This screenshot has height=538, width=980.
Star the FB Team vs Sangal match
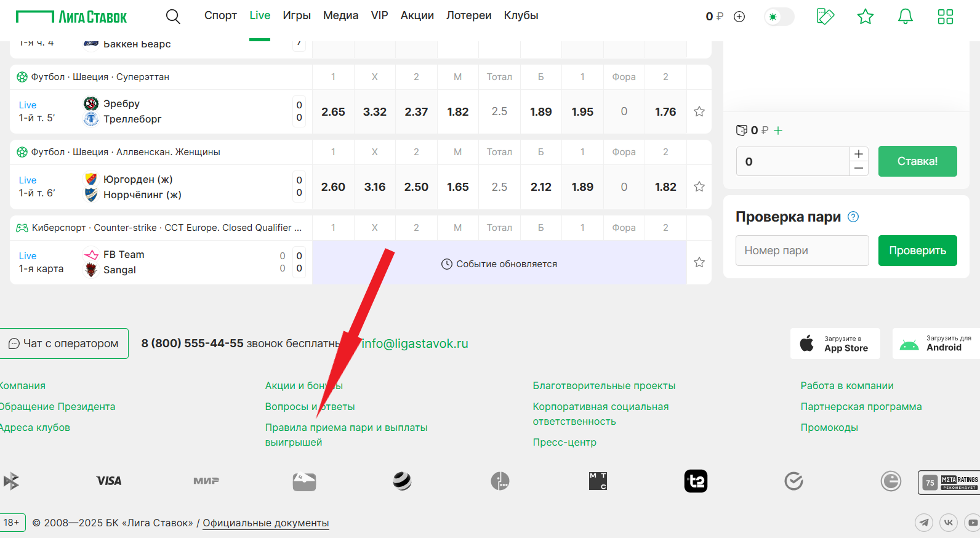point(699,262)
